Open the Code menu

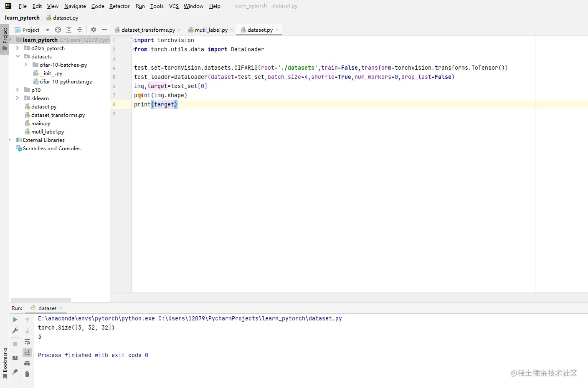[x=98, y=6]
